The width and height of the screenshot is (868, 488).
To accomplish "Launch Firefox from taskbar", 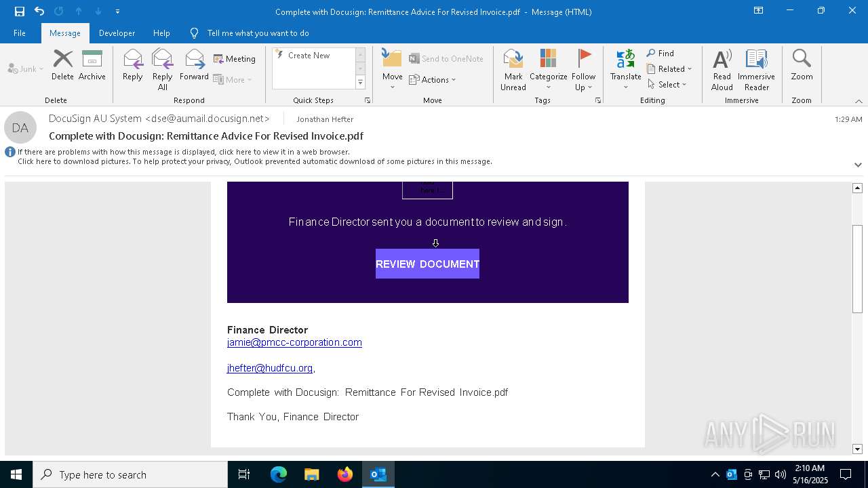I will coord(345,474).
